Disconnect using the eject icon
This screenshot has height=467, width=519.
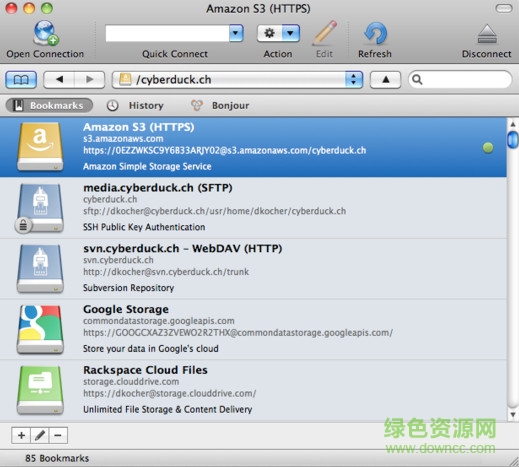point(487,34)
